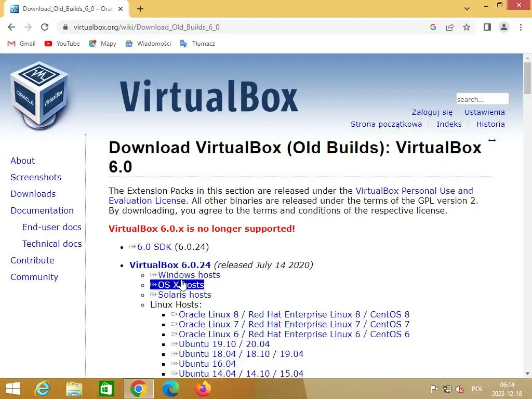The height and width of the screenshot is (399, 532).
Task: Open the Gmail bookmark
Action: [x=21, y=44]
